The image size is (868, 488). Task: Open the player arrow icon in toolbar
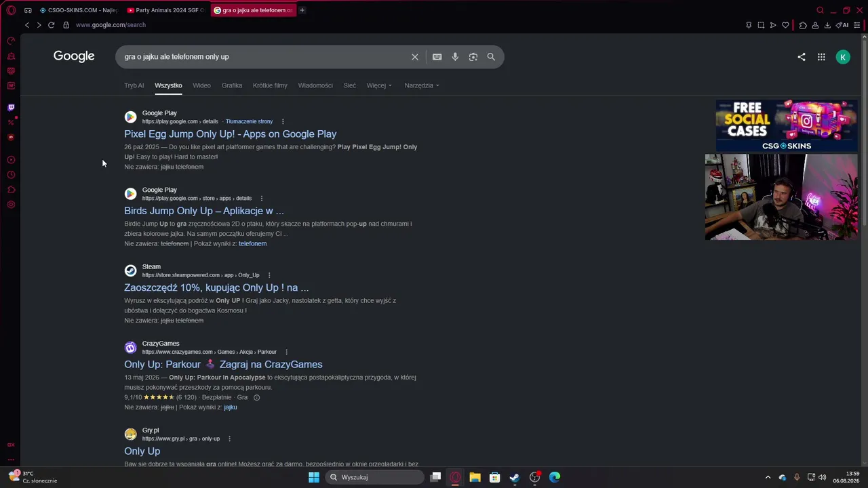point(773,25)
